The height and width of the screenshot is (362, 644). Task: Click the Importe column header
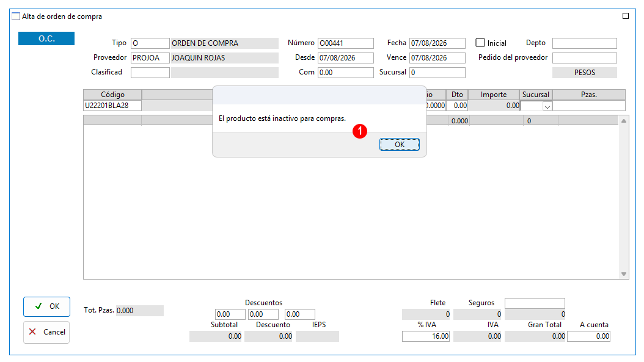pos(494,95)
